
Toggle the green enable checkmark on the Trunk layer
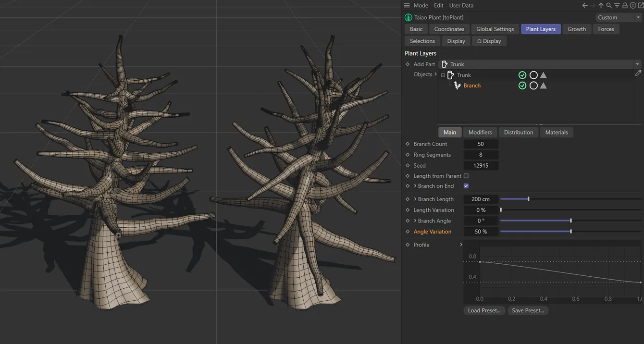click(522, 75)
